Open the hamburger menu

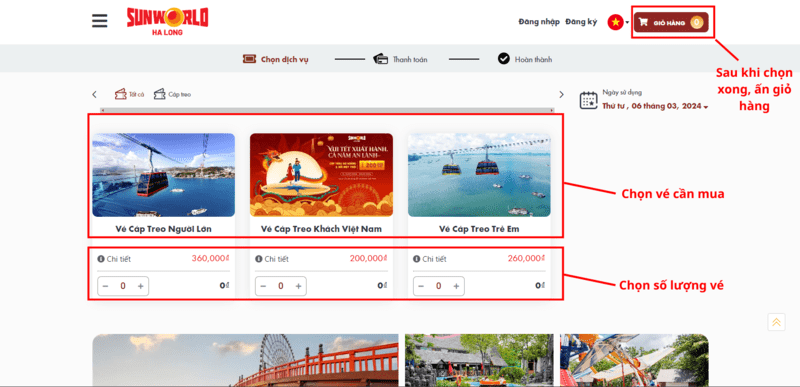pyautogui.click(x=99, y=21)
